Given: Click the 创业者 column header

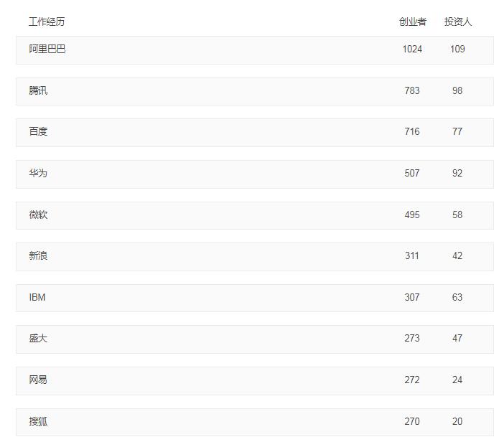Looking at the screenshot, I should point(412,22).
